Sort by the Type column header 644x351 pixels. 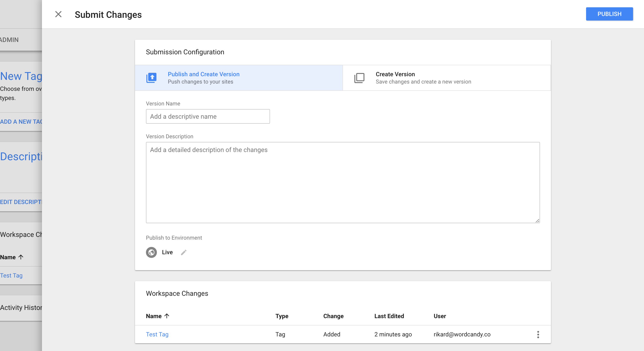(282, 316)
